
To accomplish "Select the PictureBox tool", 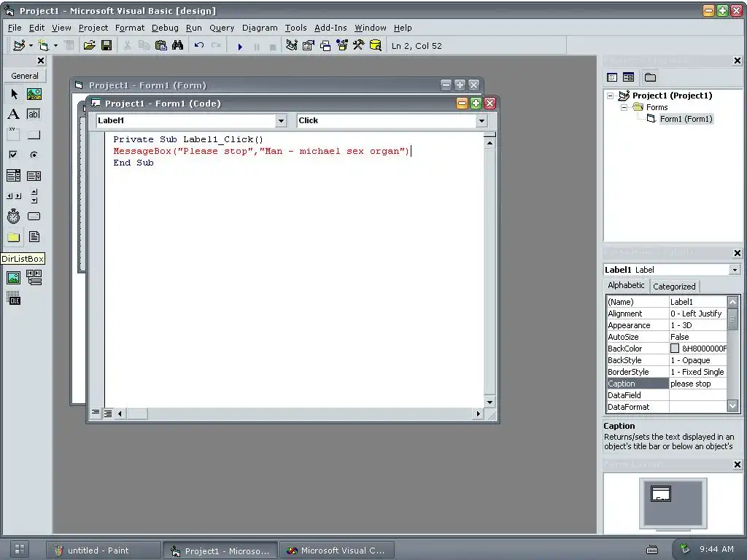I will pos(34,94).
